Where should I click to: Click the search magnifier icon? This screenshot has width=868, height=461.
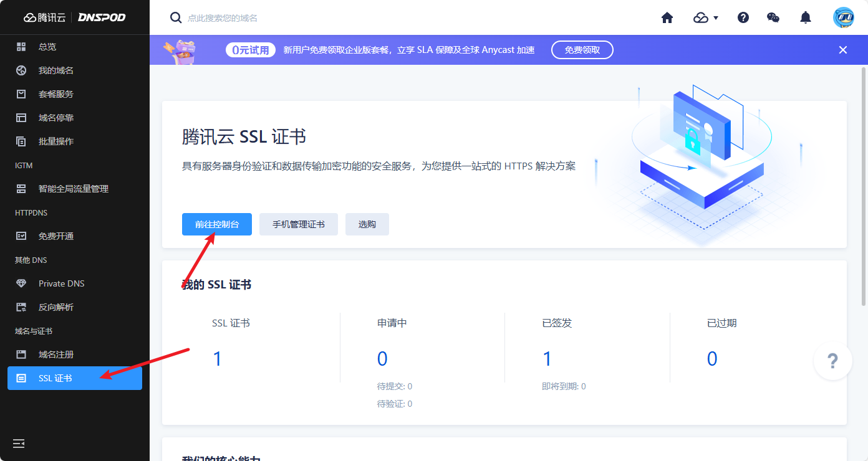point(176,17)
